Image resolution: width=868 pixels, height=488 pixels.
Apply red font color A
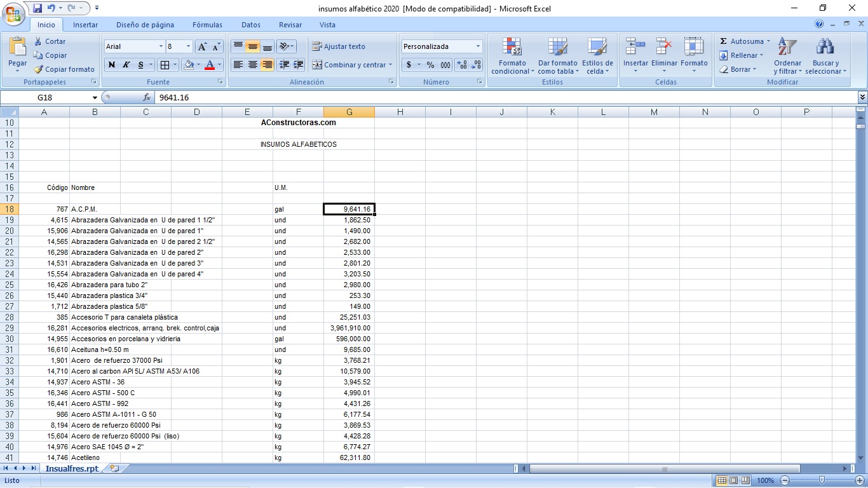point(210,65)
